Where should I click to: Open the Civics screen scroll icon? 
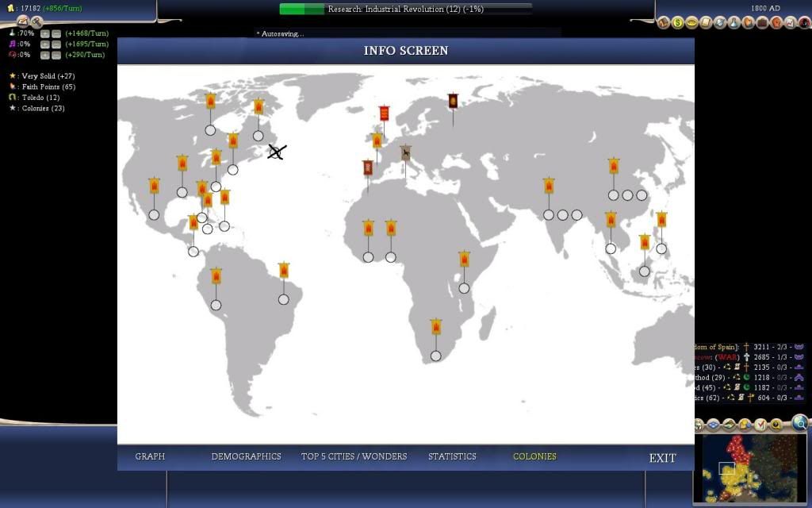(707, 23)
